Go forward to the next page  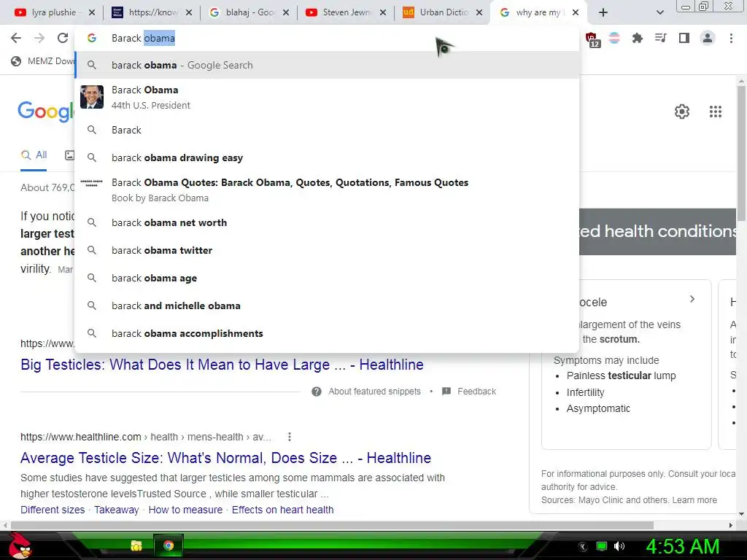pyautogui.click(x=39, y=38)
